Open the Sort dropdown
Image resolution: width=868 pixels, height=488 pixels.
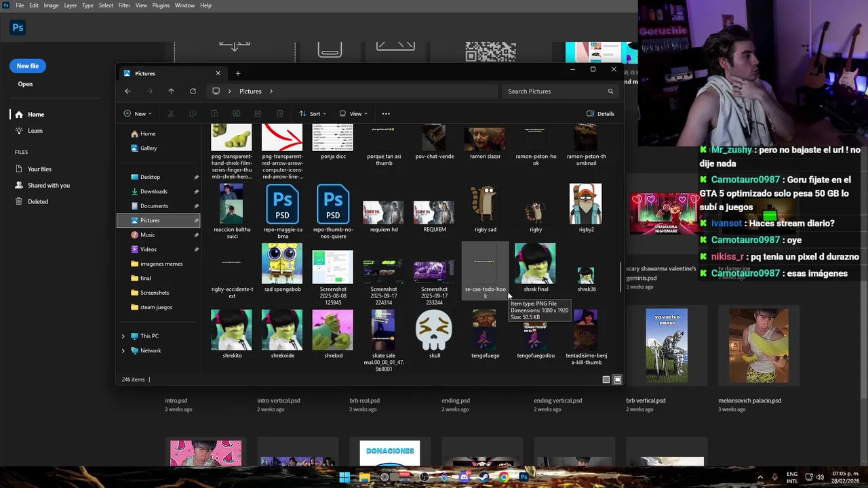click(x=313, y=114)
